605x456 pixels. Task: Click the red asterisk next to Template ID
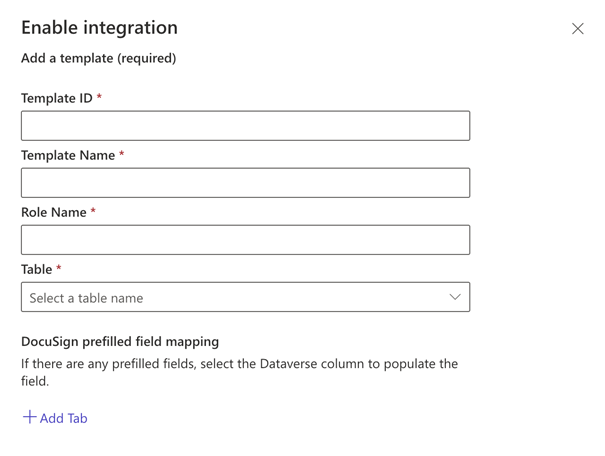click(x=99, y=97)
